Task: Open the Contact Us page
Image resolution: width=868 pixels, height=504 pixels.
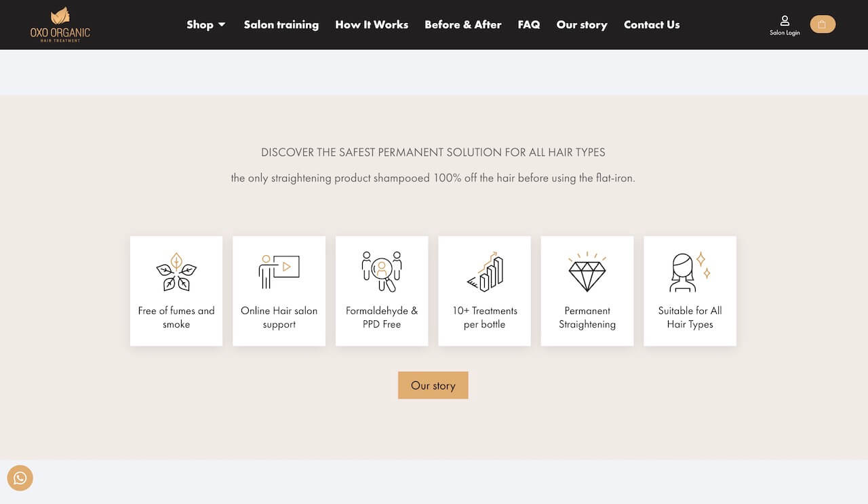Action: pos(652,24)
